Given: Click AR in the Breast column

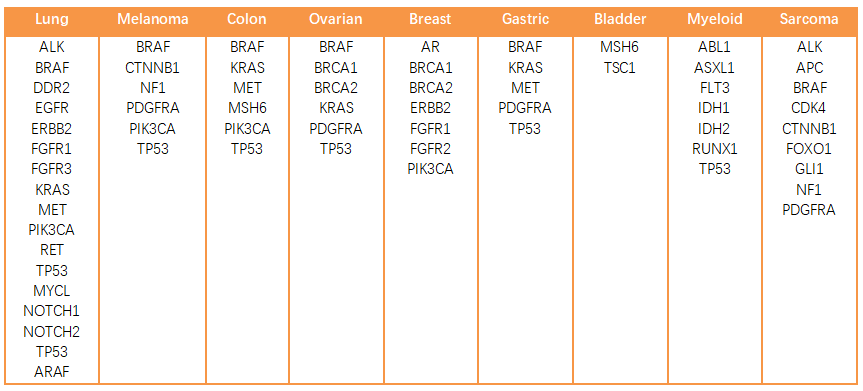Looking at the screenshot, I should tap(430, 47).
